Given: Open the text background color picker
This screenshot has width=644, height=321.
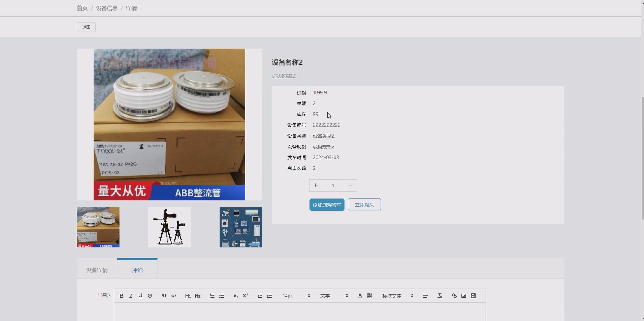Looking at the screenshot, I should (x=369, y=296).
